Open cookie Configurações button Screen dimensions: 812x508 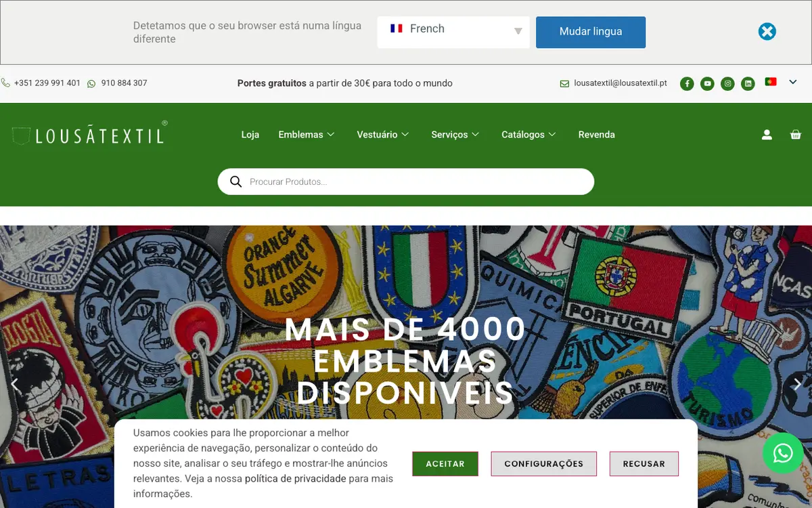544,464
